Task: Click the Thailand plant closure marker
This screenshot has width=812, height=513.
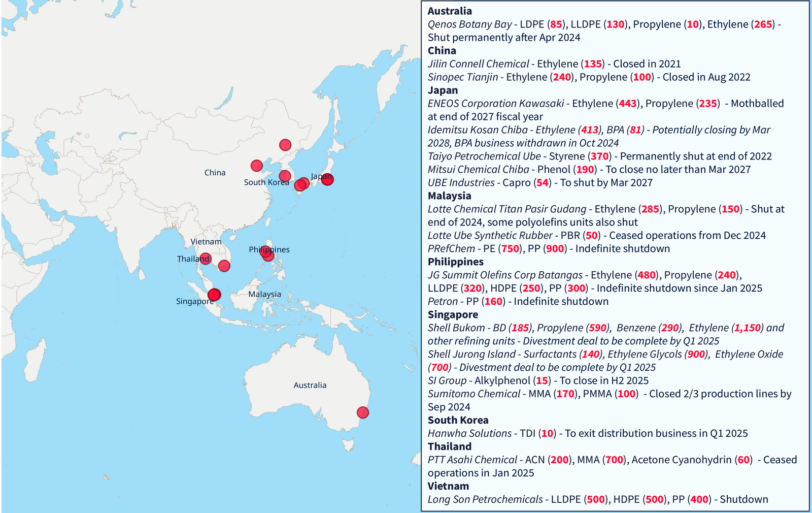Action: (x=206, y=259)
